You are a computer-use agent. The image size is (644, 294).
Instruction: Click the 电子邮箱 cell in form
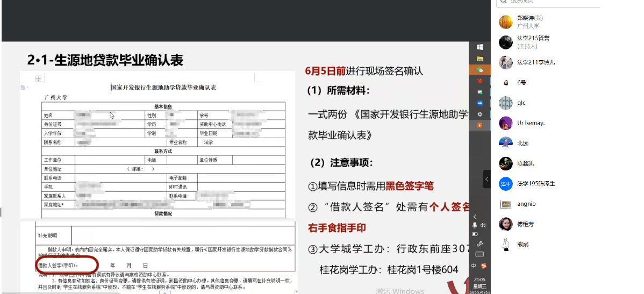[182, 178]
